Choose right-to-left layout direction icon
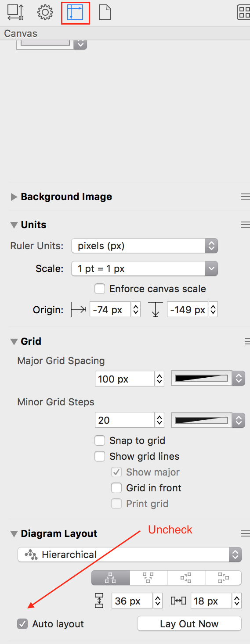250x644 pixels. [223, 578]
